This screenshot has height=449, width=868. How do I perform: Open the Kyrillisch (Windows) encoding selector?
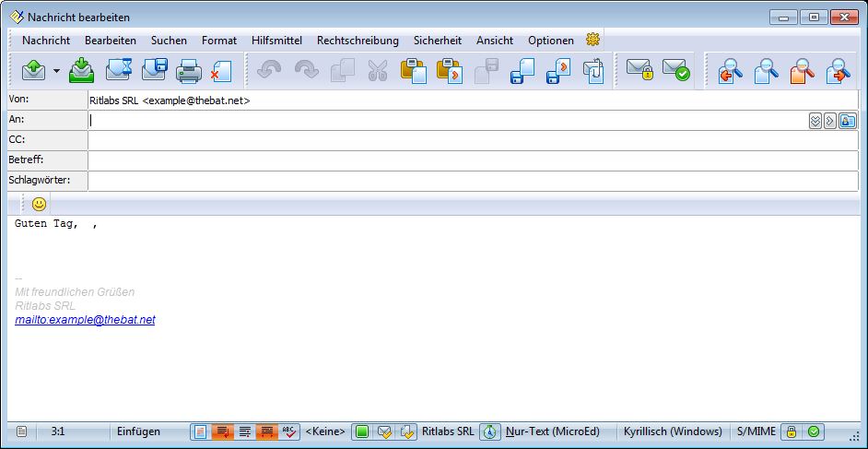(x=673, y=431)
